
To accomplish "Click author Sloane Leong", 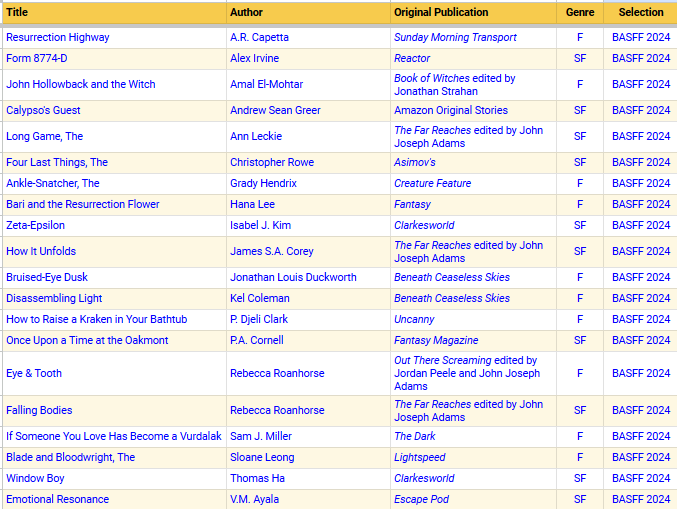I will click(262, 457).
